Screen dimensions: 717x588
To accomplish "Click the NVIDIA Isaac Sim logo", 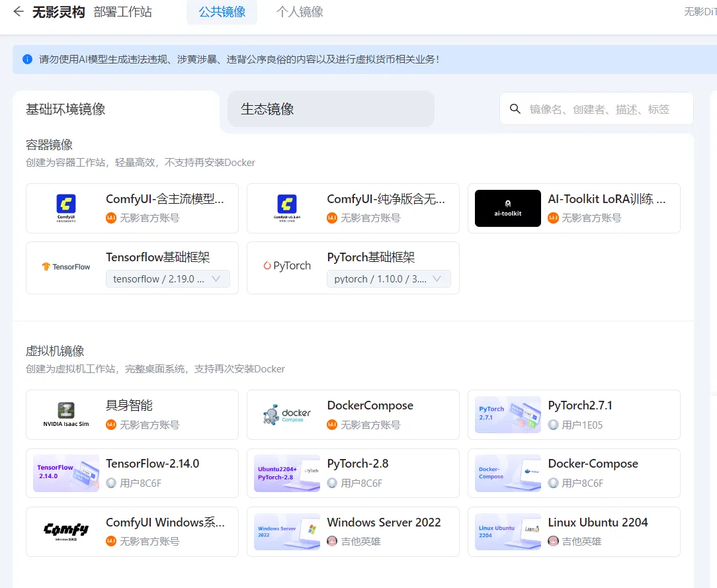I will pos(66,415).
